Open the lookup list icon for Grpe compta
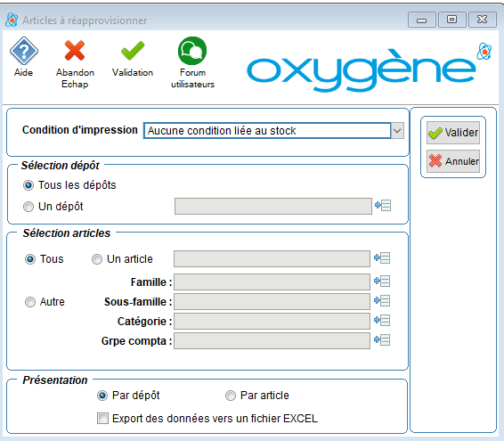Screen dimensions: 504x441 coord(382,340)
